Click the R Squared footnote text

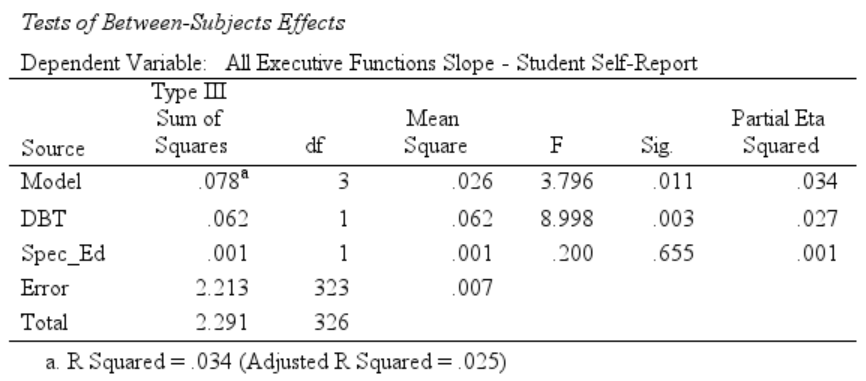coord(275,362)
